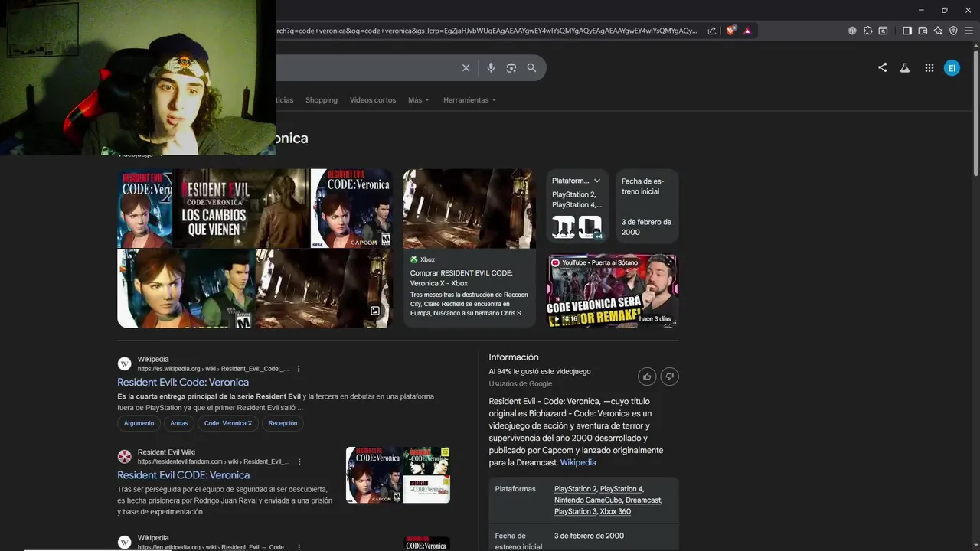Open Resident Evil CODE: Veronica fandom link
The width and height of the screenshot is (980, 551).
point(184,475)
